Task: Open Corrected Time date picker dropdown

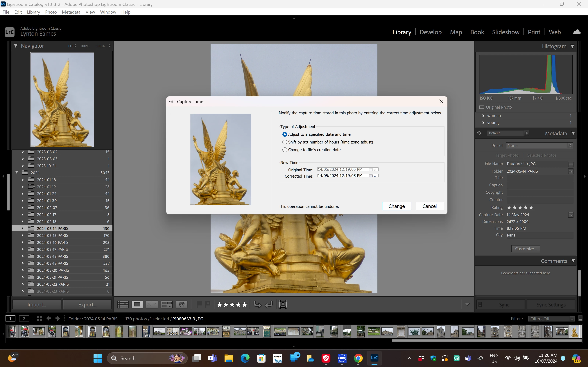Action: 375,176
